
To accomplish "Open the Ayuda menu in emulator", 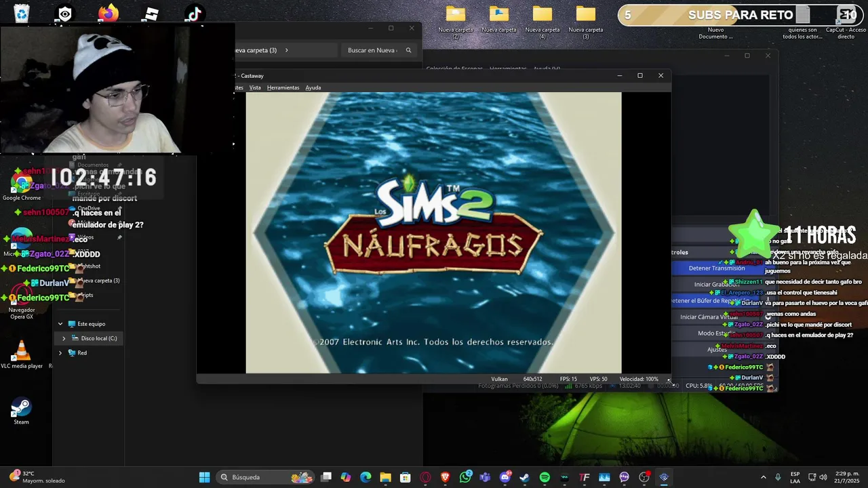I will coord(313,87).
